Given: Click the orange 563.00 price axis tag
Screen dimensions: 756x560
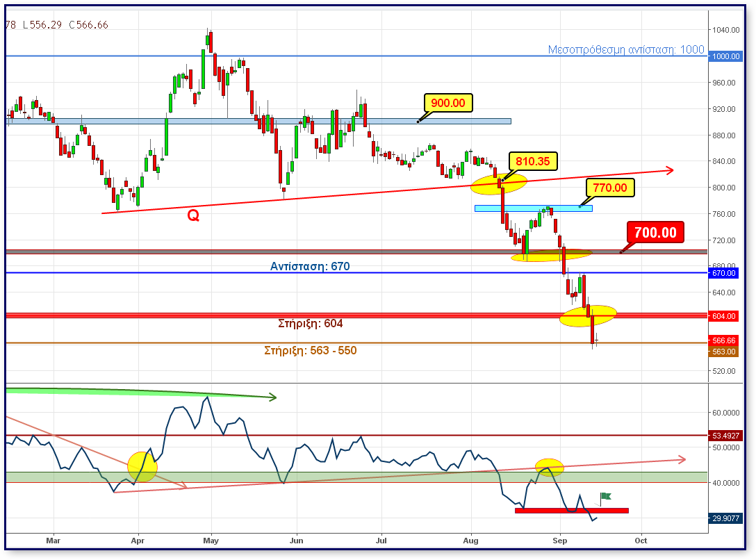Looking at the screenshot, I should tap(724, 352).
